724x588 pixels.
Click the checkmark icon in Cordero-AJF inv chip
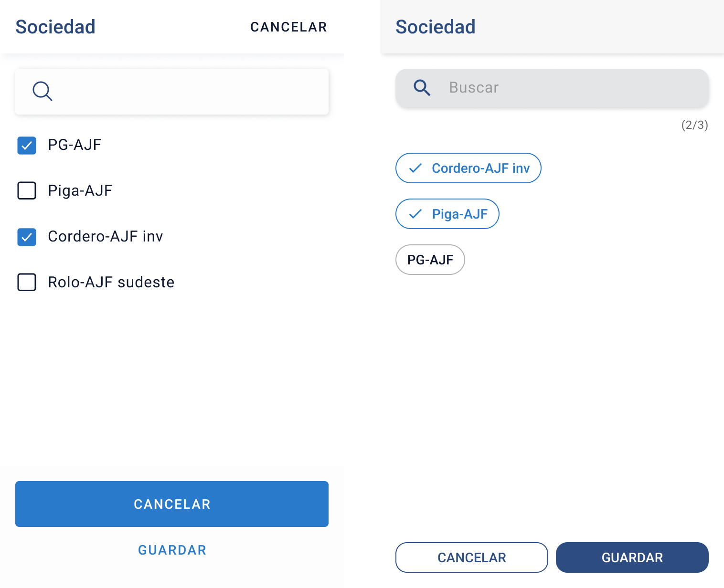tap(415, 168)
